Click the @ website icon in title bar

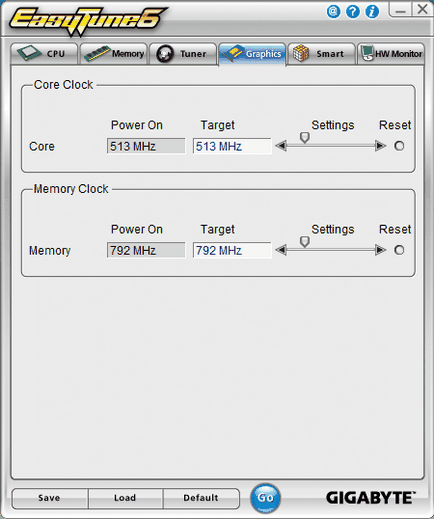[333, 12]
